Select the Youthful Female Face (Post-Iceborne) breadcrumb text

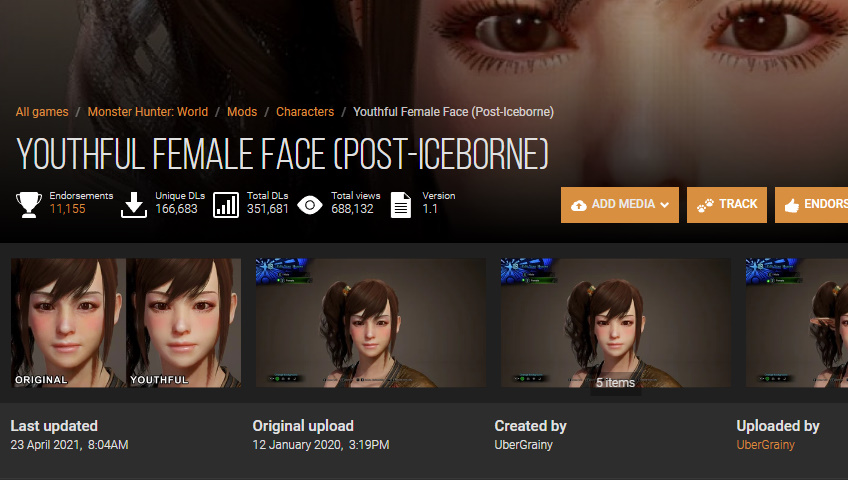[453, 112]
